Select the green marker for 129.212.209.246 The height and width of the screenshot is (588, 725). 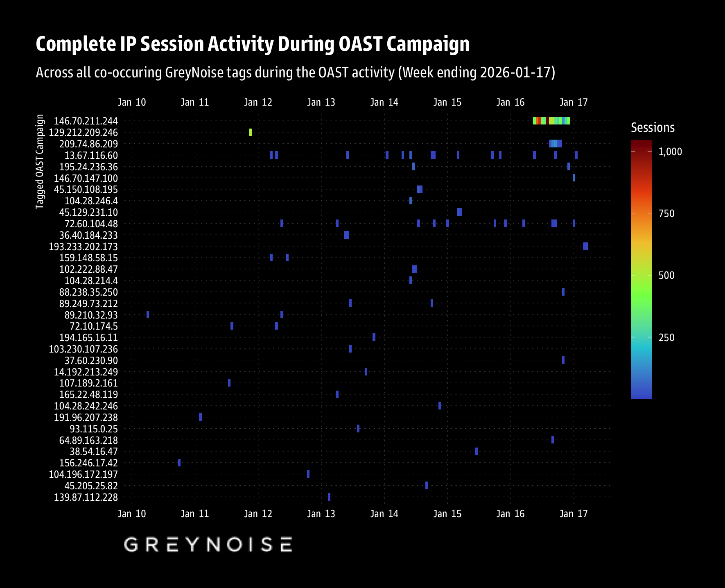pos(250,132)
